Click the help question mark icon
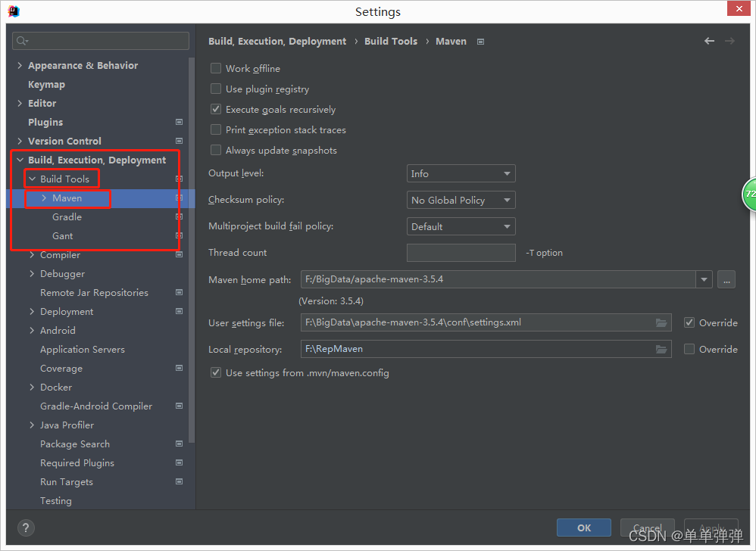The height and width of the screenshot is (551, 756). (25, 528)
